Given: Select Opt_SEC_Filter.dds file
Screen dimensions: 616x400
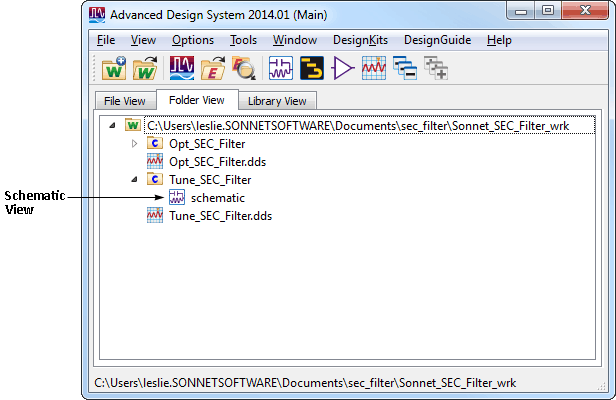Looking at the screenshot, I should [x=218, y=162].
